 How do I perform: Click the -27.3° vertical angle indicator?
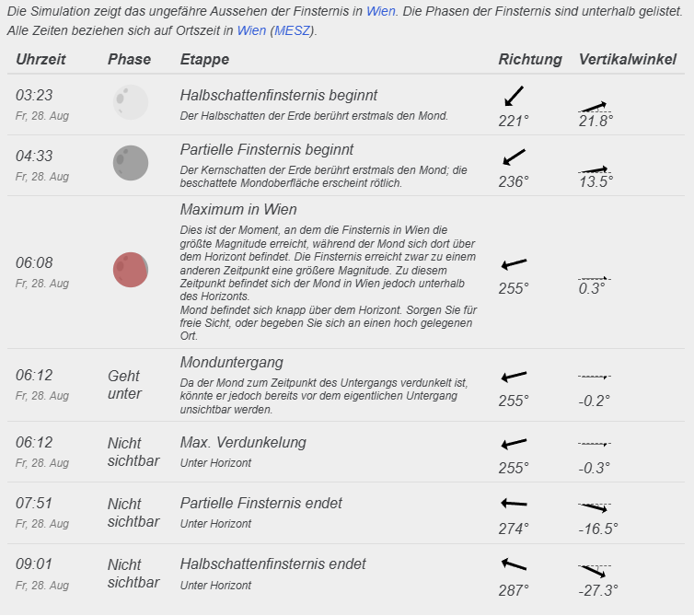(x=595, y=571)
